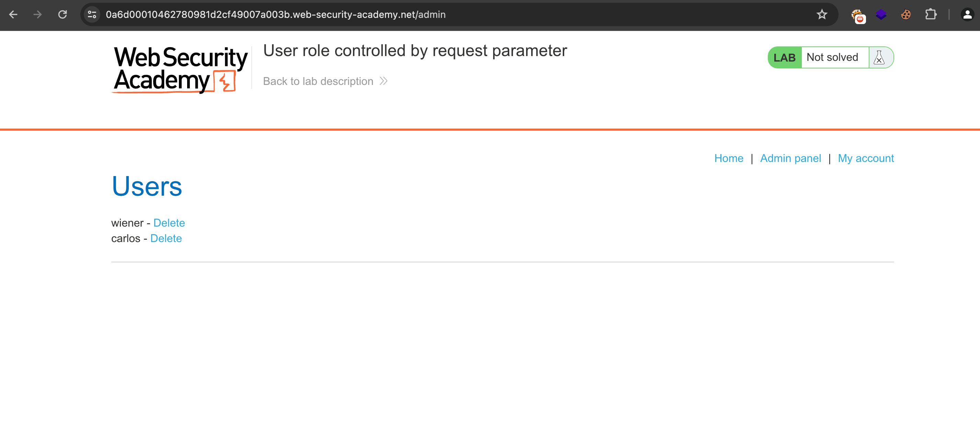This screenshot has width=980, height=425.
Task: Delete the carlos user
Action: coord(166,238)
